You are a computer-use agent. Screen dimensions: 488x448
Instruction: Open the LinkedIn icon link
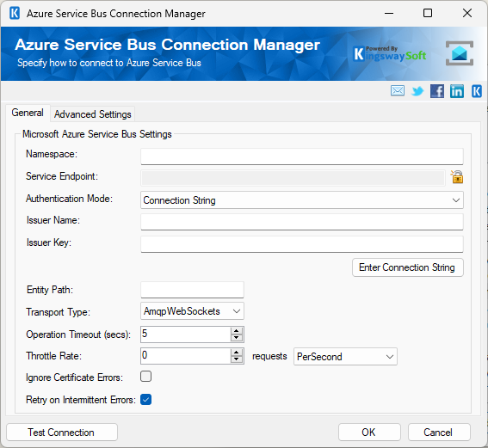(x=456, y=91)
